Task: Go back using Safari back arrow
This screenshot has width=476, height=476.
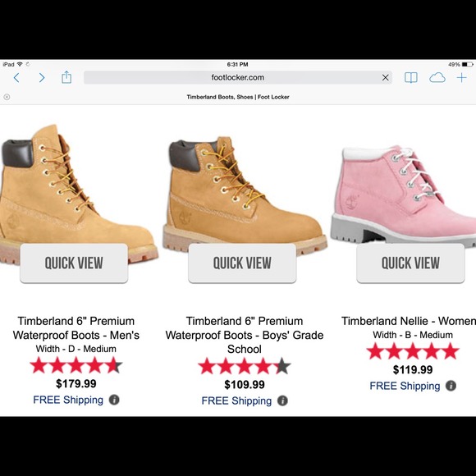Action: [x=16, y=78]
